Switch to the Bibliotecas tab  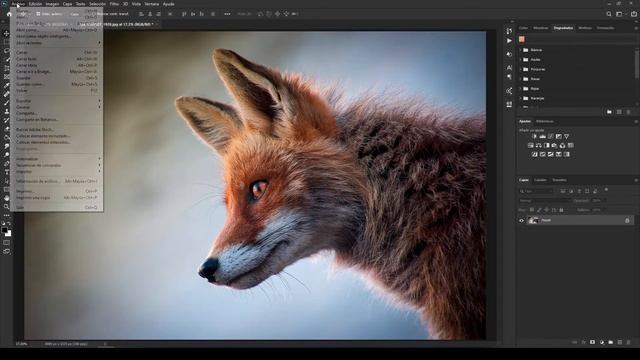tap(545, 122)
